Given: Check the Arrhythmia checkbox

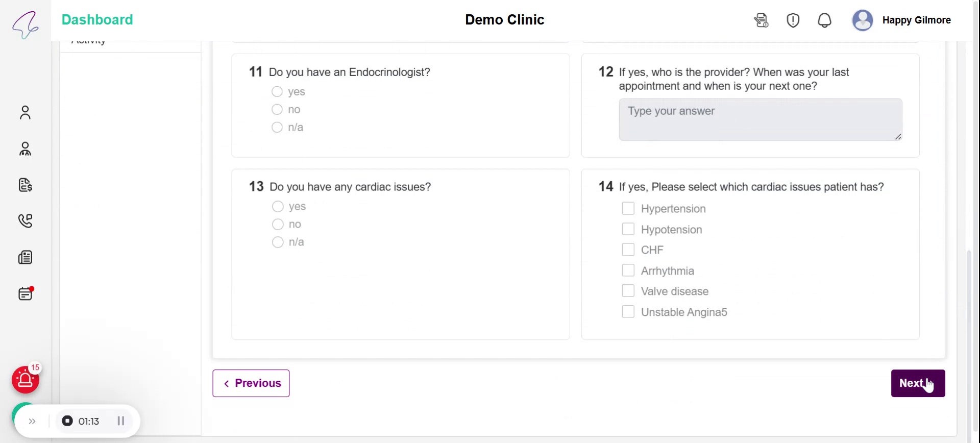Looking at the screenshot, I should (x=628, y=270).
